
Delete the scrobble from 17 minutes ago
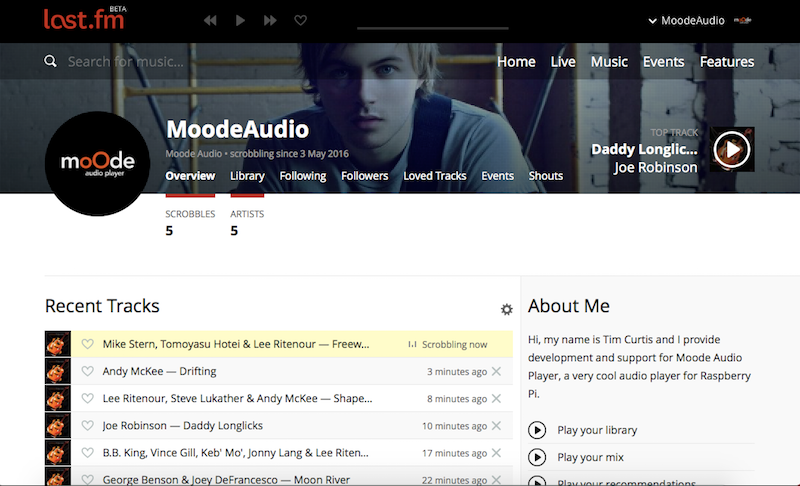pos(496,453)
